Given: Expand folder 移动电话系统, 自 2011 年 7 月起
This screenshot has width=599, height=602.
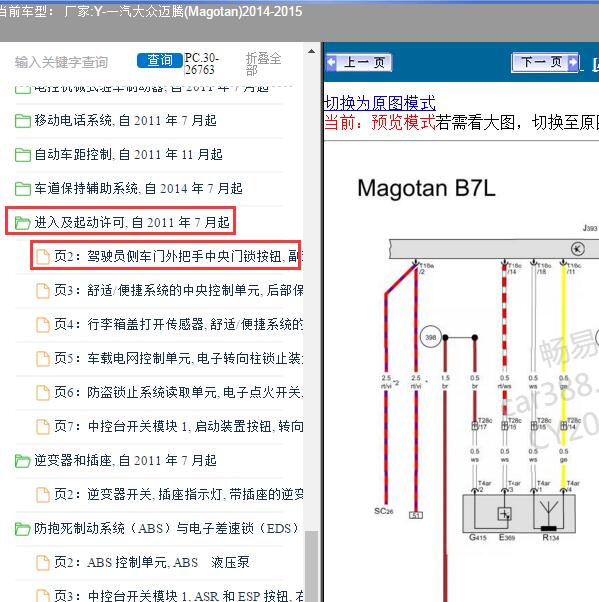Looking at the screenshot, I should click(126, 121).
